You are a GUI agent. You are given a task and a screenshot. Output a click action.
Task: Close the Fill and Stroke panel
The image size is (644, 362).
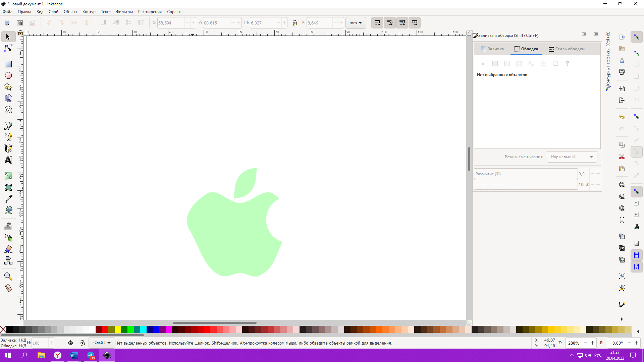(x=596, y=34)
